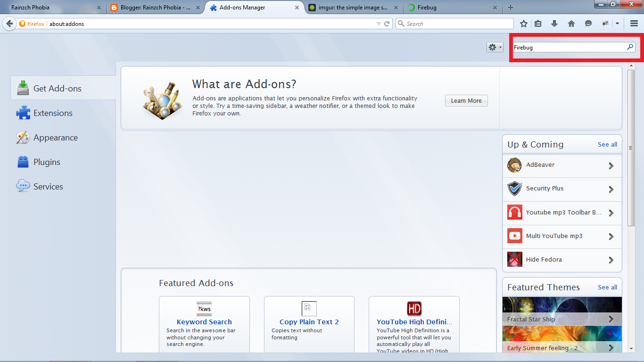
Task: Open the Multi YouTube mp3 add-on entry
Action: coord(562,237)
